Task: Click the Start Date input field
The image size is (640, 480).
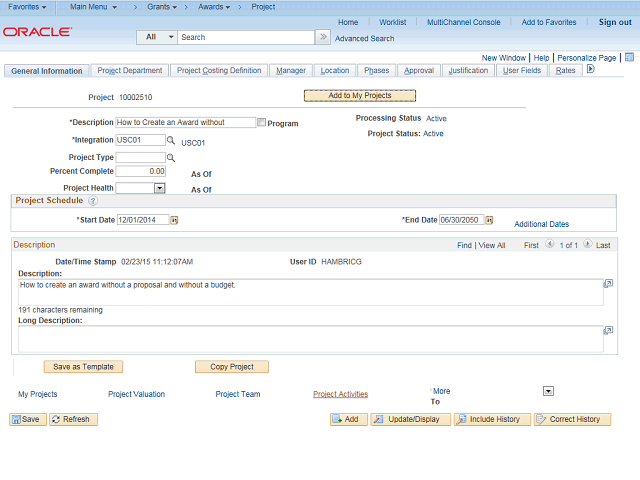Action: point(143,220)
